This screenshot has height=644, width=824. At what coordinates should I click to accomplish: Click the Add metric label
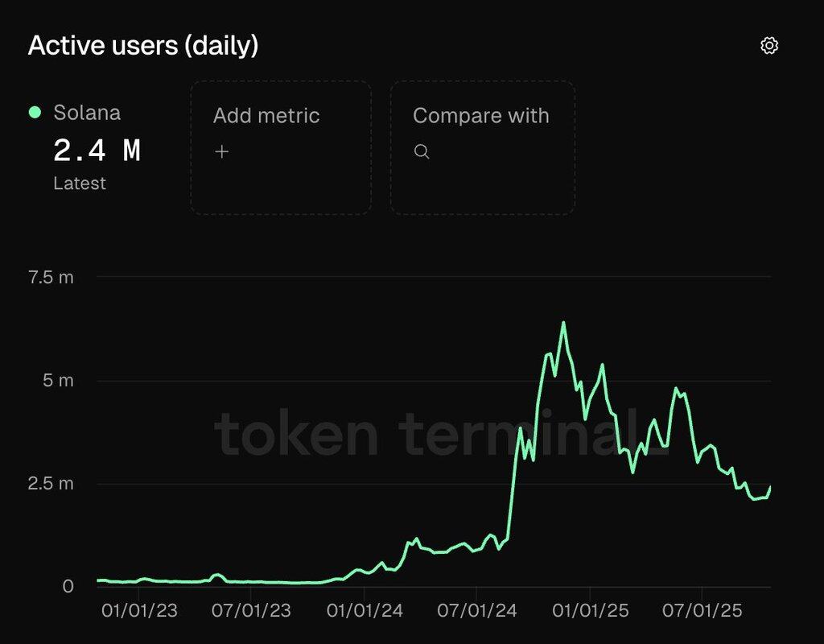[x=266, y=116]
